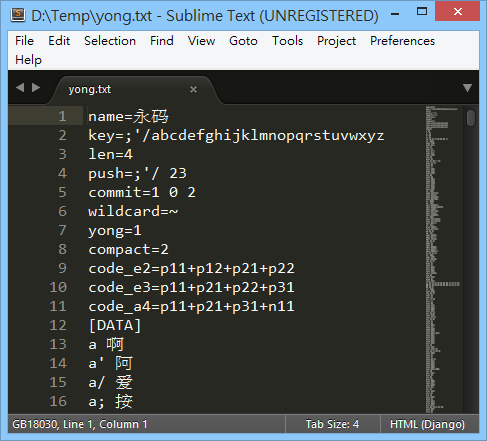The height and width of the screenshot is (441, 487).
Task: Click the 'code_e3=p11+p21+p22+p31' line
Action: [191, 287]
